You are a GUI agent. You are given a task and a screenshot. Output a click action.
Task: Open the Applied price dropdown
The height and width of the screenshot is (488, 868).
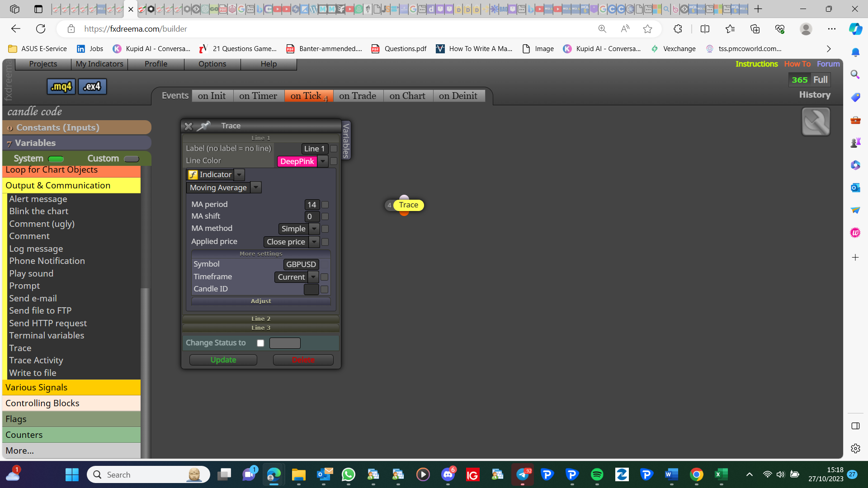click(314, 242)
